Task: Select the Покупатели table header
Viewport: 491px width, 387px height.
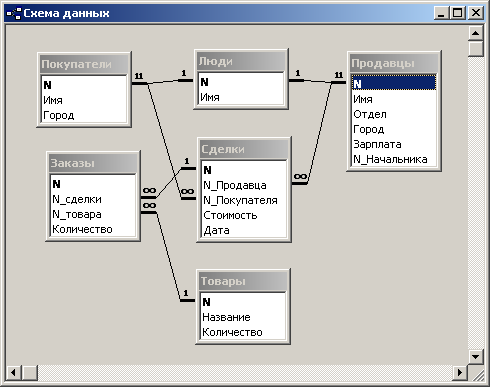Action: [x=84, y=64]
